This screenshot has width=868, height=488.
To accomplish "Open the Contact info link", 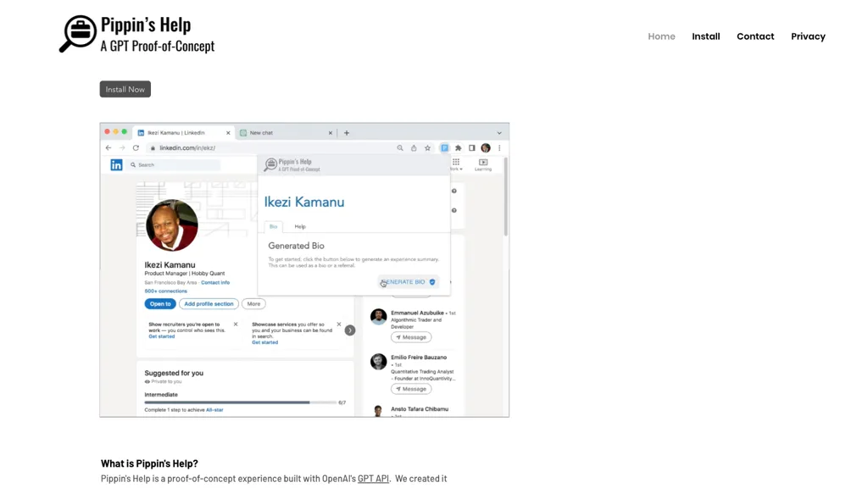I will [215, 282].
